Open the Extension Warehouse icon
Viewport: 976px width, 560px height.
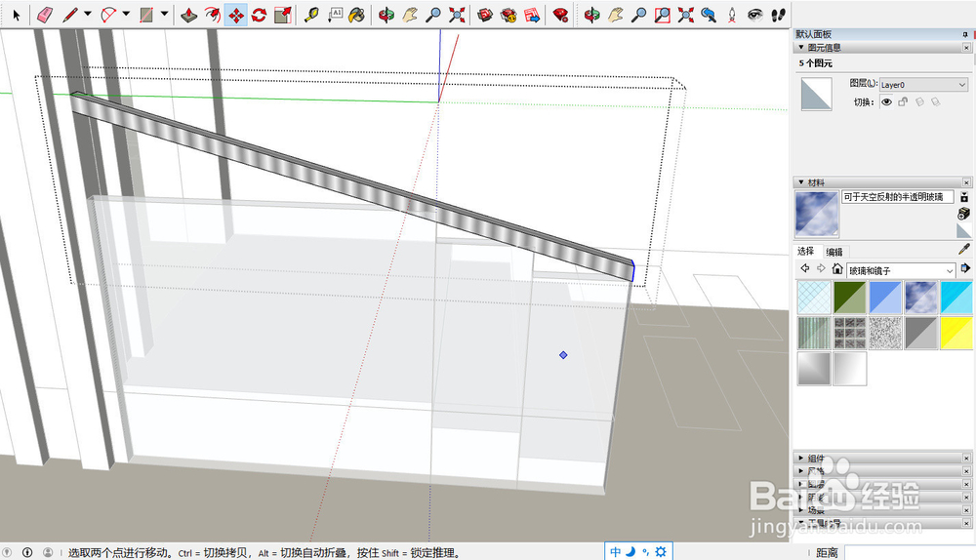pyautogui.click(x=508, y=15)
